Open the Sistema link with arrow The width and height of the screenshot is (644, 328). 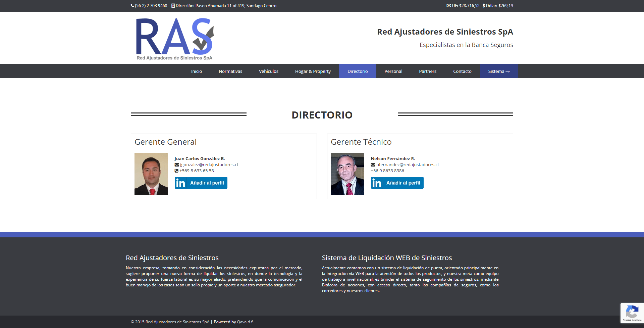point(499,71)
